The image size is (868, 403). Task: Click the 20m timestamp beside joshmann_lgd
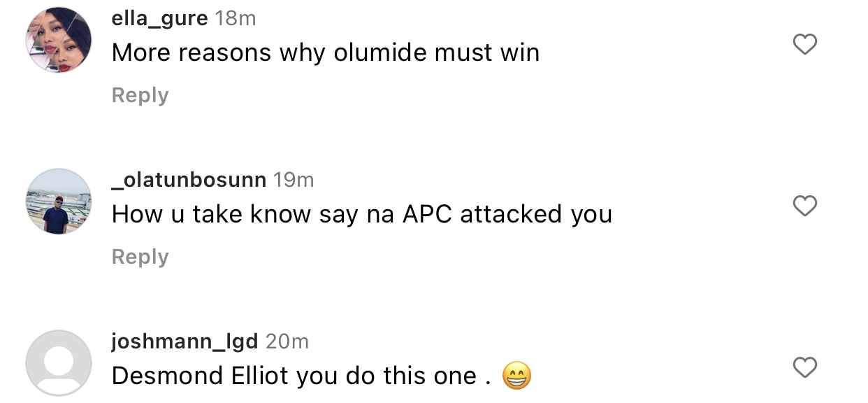pyautogui.click(x=287, y=341)
